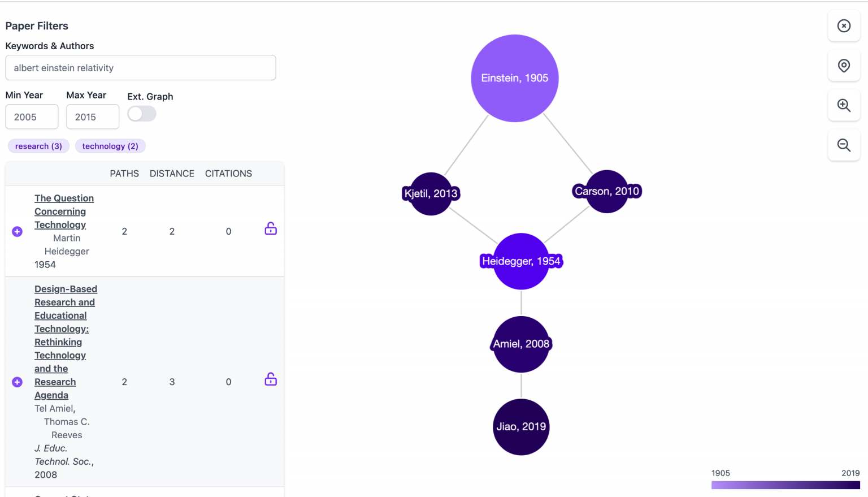Click the Keywords & Authors search field

pyautogui.click(x=141, y=68)
